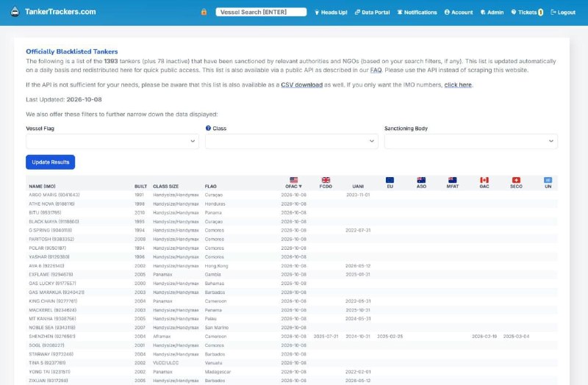Viewport: 588px width, 385px height.
Task: Open the Sanctioning Body dropdown
Action: tap(470, 141)
